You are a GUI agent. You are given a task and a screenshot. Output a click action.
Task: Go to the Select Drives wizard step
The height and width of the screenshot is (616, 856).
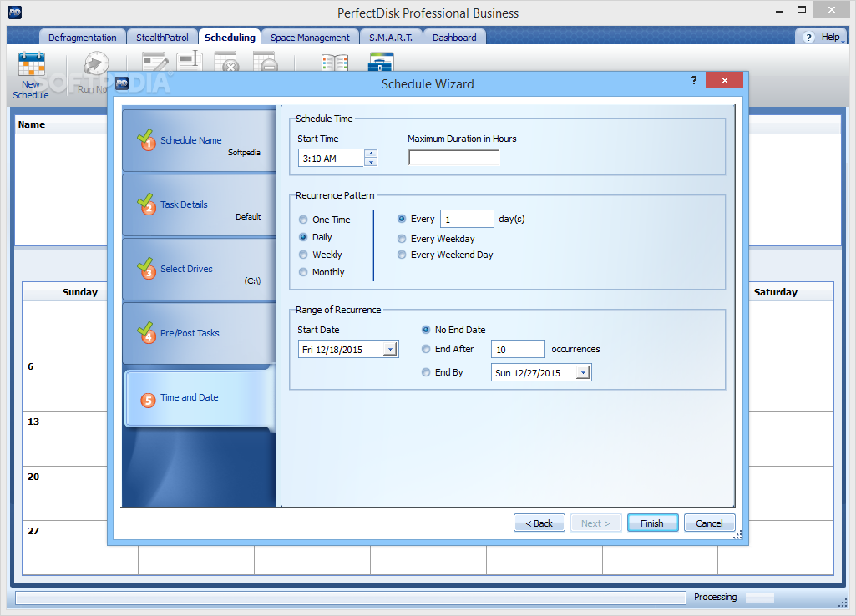pos(200,270)
